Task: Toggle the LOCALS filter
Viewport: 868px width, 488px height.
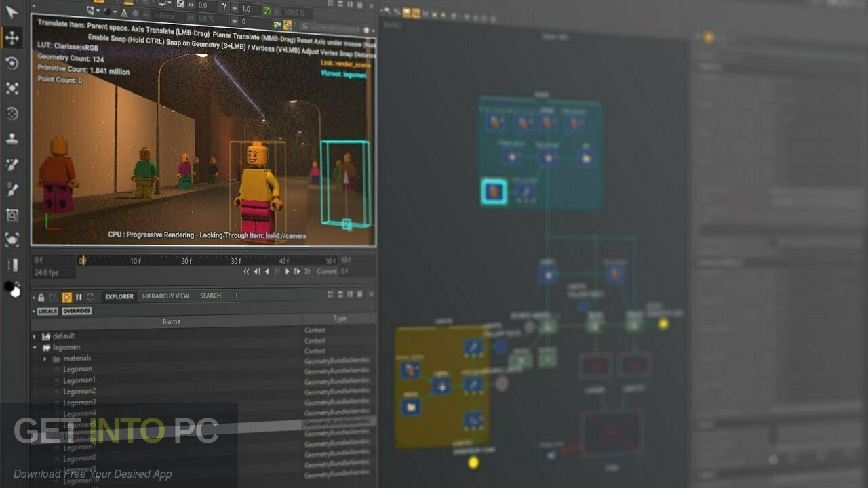Action: point(47,311)
